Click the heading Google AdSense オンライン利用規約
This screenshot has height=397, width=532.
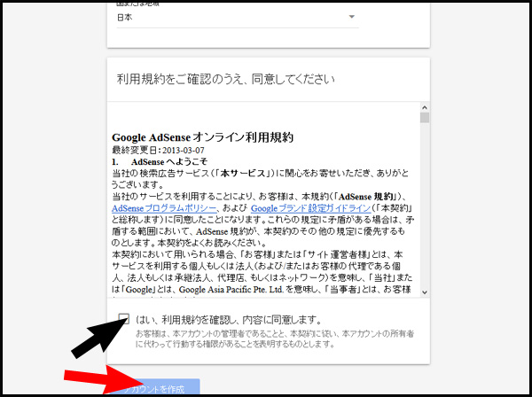pyautogui.click(x=202, y=137)
